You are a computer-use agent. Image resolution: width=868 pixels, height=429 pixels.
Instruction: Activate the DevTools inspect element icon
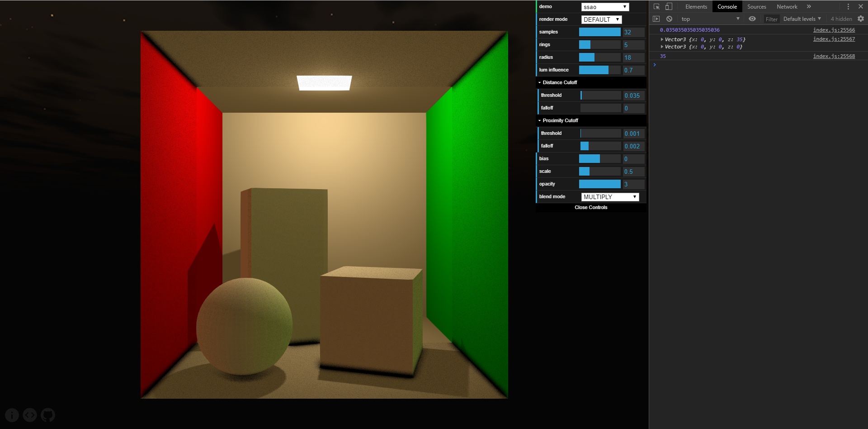click(656, 6)
